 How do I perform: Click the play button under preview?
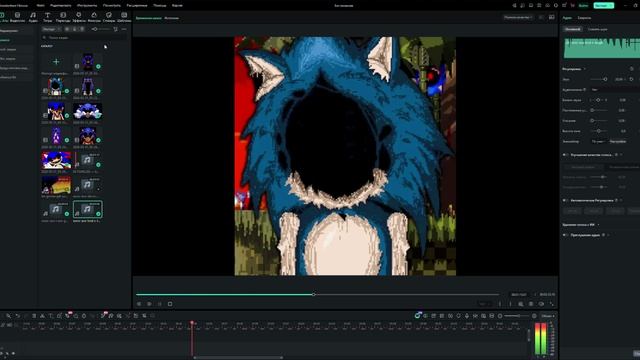pos(149,304)
